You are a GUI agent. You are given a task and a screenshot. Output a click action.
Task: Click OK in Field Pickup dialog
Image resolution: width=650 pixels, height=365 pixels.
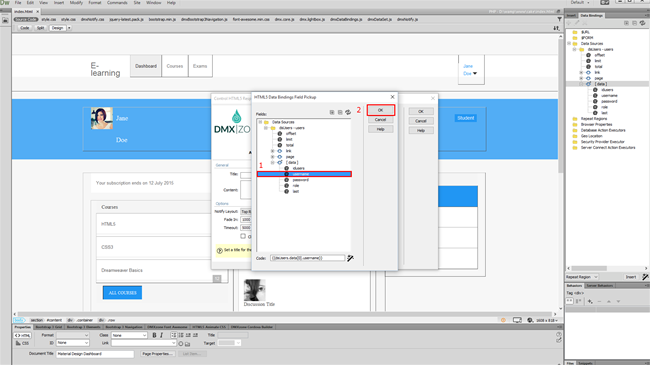tap(380, 110)
